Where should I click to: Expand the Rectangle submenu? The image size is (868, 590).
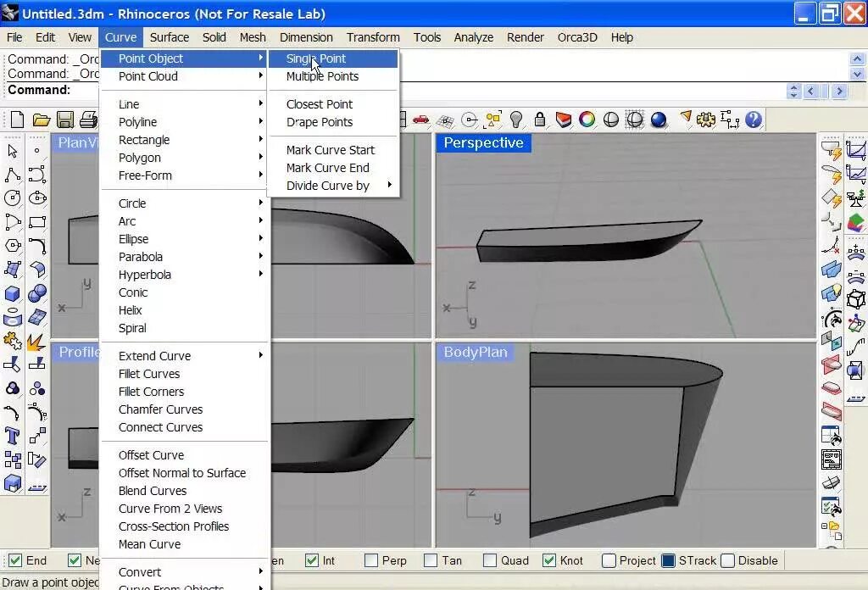[185, 140]
